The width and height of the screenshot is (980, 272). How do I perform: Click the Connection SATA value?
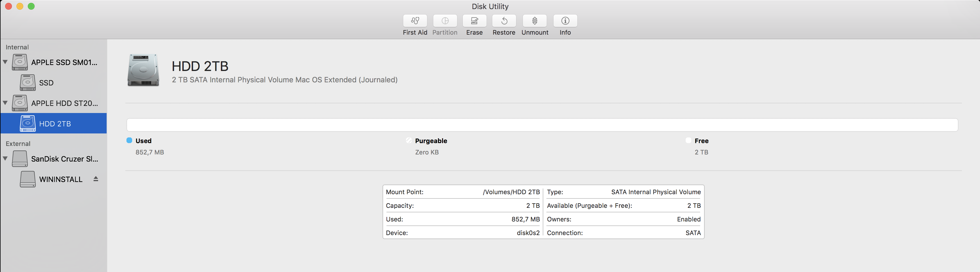pos(693,233)
